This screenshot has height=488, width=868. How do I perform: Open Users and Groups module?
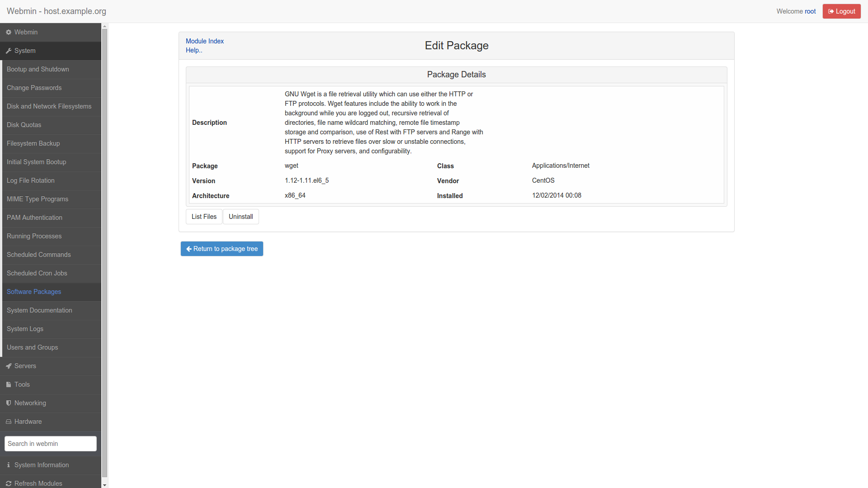click(52, 347)
